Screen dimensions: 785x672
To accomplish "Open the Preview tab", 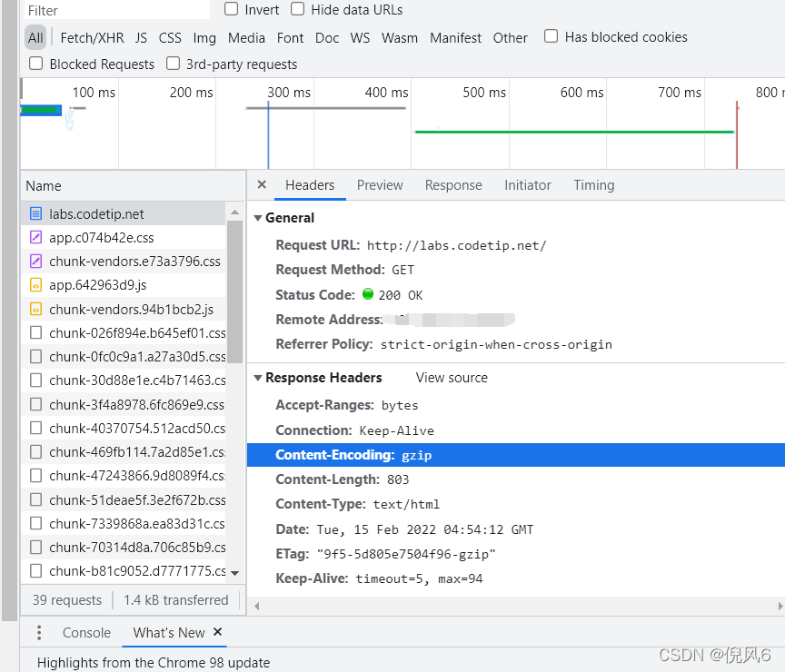I will coord(380,185).
